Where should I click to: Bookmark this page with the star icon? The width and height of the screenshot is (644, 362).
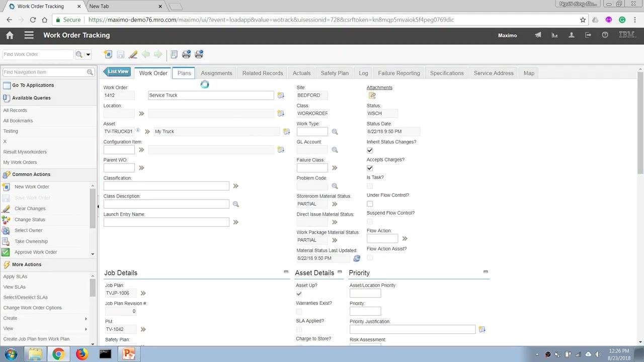[x=583, y=20]
